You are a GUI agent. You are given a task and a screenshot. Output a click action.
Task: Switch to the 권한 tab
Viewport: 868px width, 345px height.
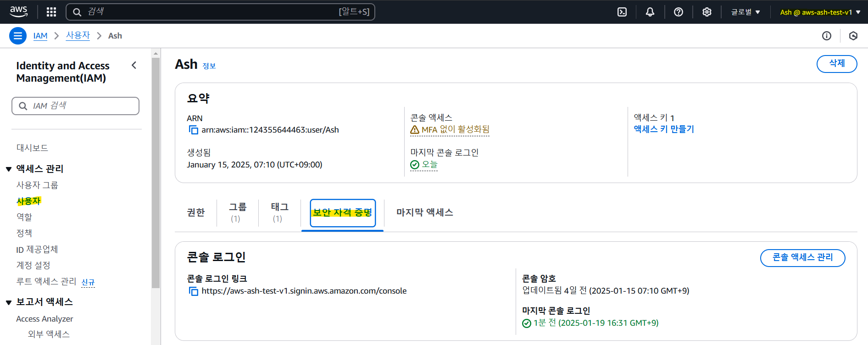tap(196, 212)
